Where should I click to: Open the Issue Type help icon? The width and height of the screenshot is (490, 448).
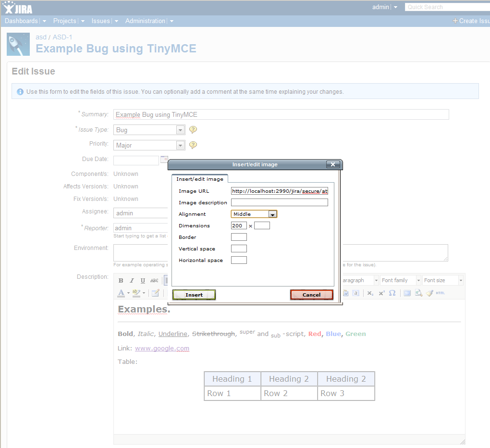click(x=193, y=129)
